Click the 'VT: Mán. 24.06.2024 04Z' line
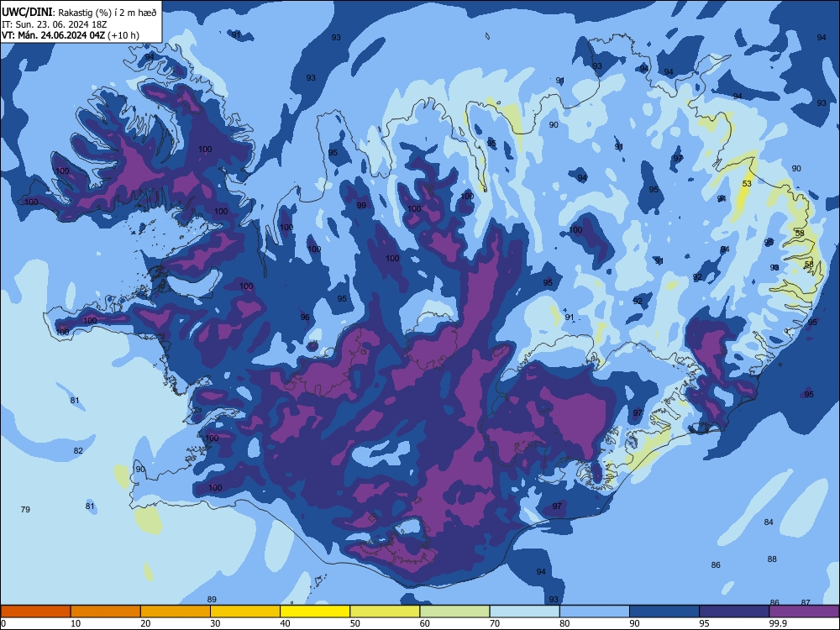 tap(53, 35)
